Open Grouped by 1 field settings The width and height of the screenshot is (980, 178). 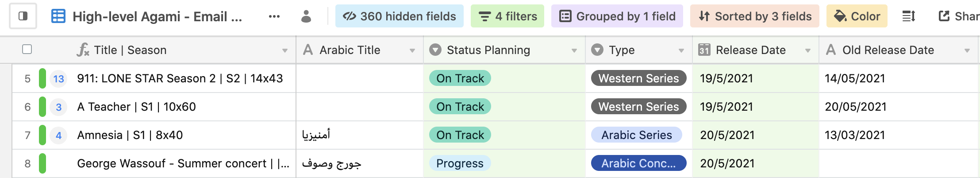[617, 16]
